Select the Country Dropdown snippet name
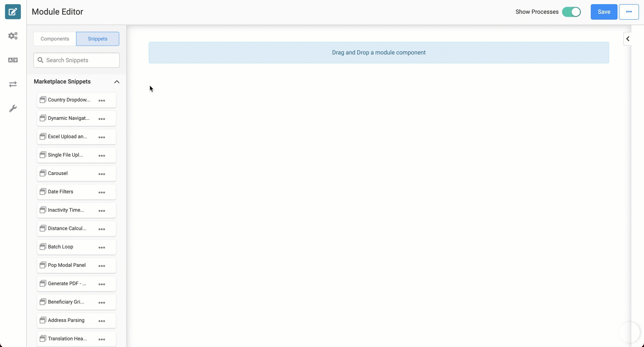 (x=69, y=100)
